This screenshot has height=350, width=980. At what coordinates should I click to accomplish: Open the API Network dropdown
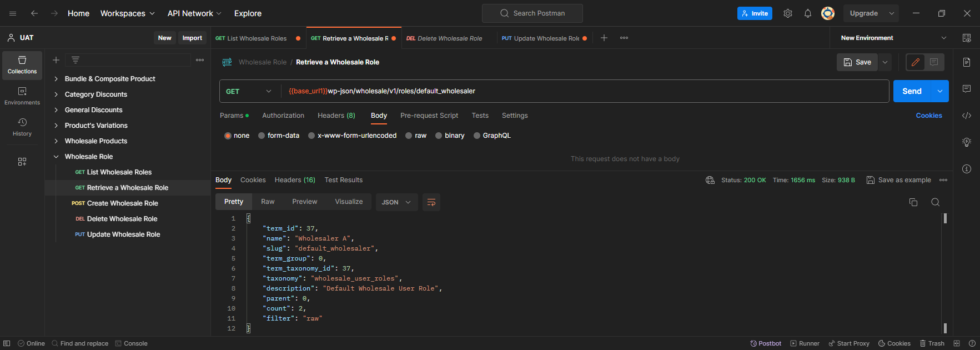tap(194, 13)
